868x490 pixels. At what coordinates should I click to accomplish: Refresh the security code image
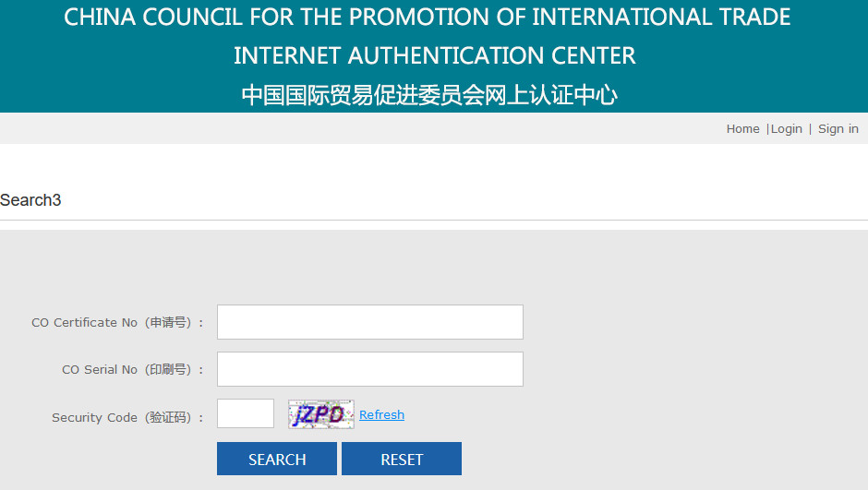[381, 414]
